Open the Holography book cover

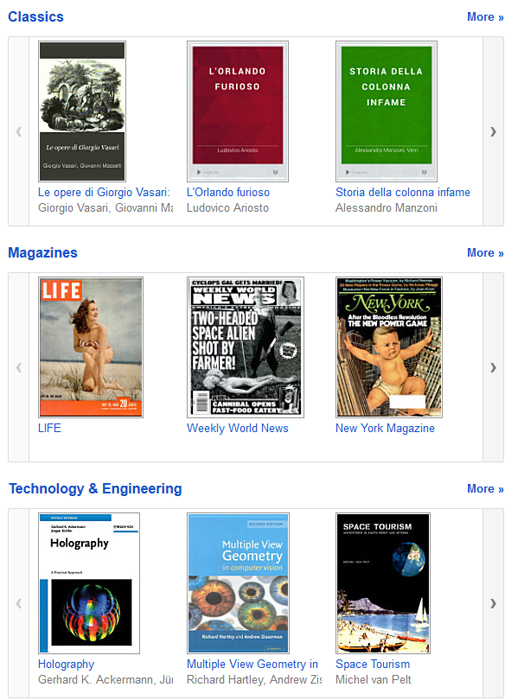(89, 583)
